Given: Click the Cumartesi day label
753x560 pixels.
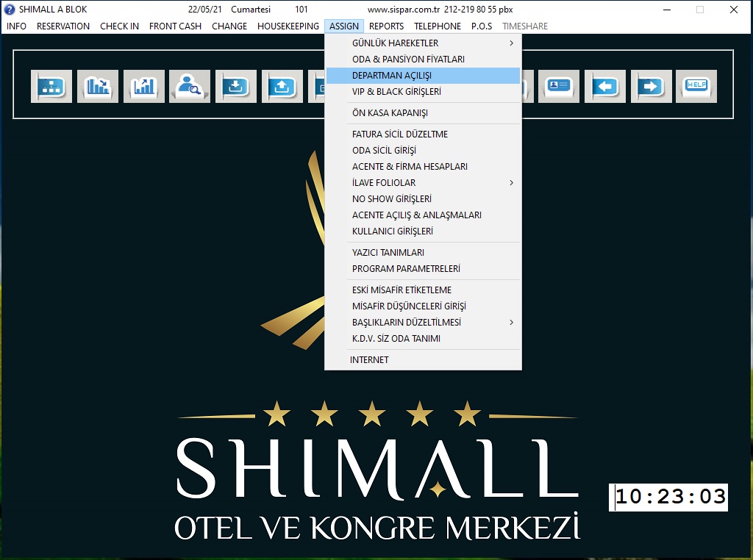Looking at the screenshot, I should coord(251,10).
